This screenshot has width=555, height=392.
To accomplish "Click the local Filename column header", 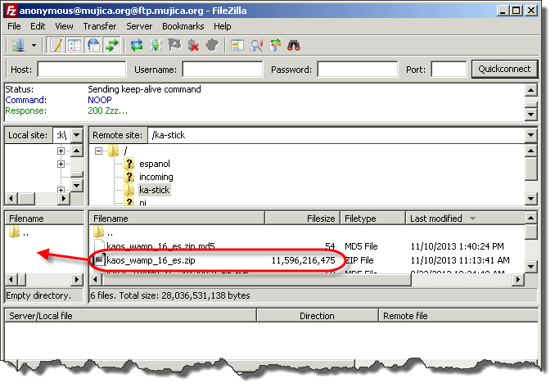I will (x=44, y=219).
